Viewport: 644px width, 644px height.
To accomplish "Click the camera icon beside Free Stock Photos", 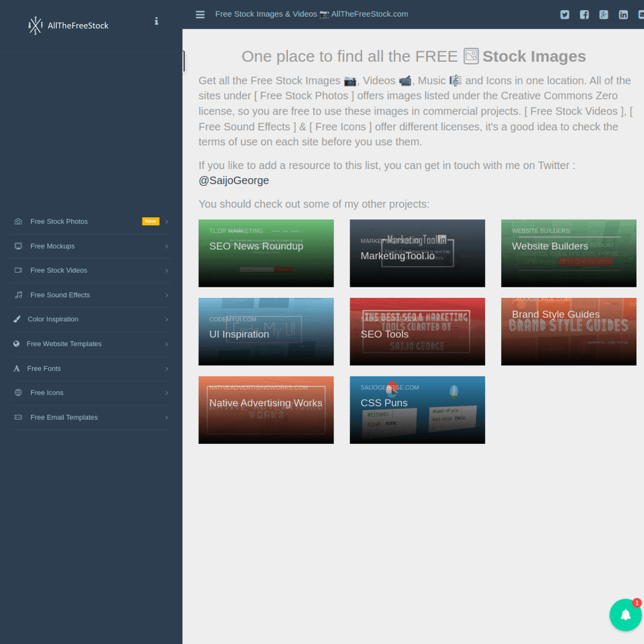I will coord(18,222).
